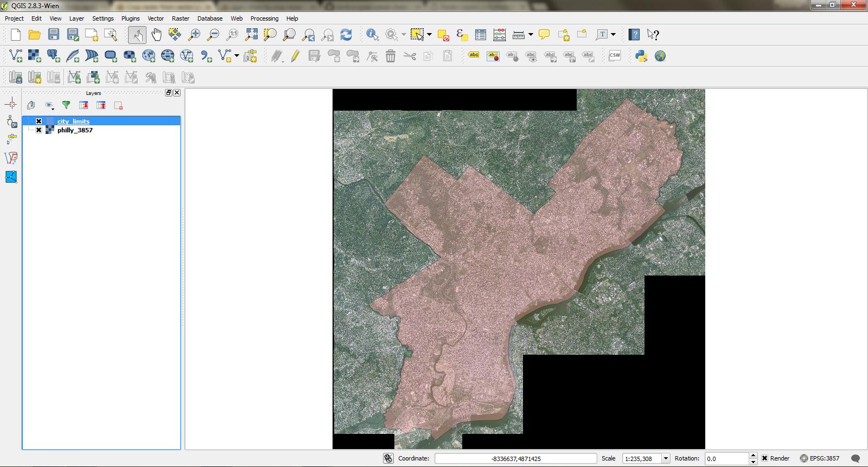Open the CSW metadata search
The image size is (868, 467).
(615, 56)
